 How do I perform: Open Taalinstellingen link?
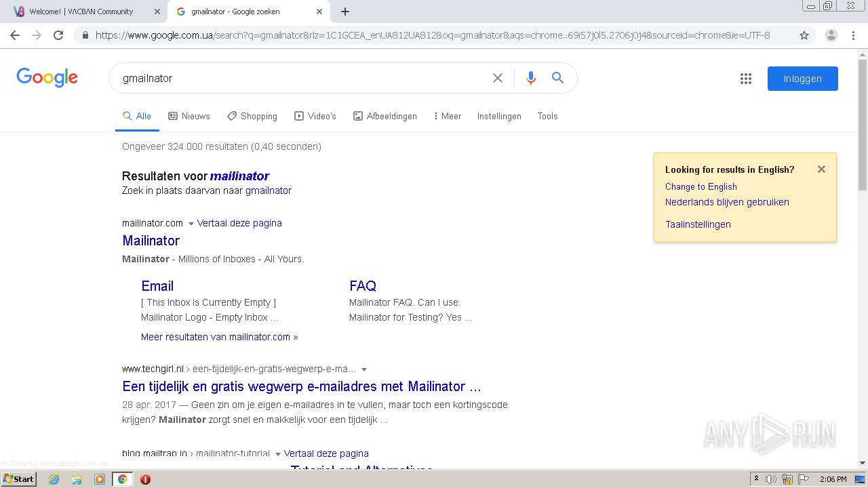[698, 224]
